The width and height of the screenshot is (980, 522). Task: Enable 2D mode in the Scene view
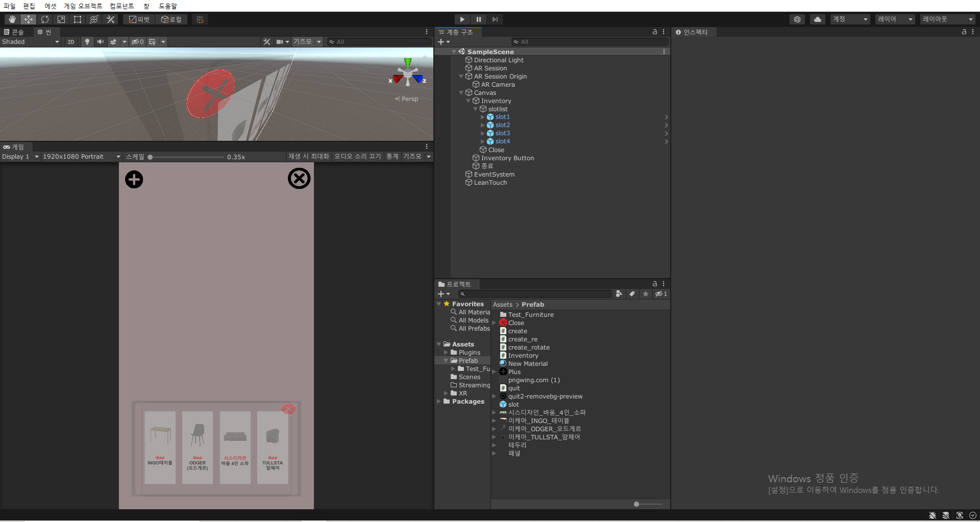(x=70, y=42)
